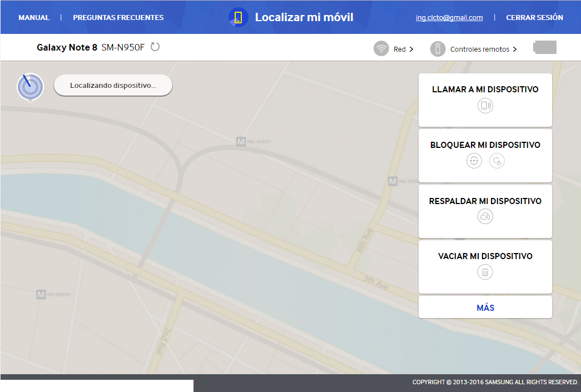
Task: Click the lock screen face icon
Action: [474, 161]
